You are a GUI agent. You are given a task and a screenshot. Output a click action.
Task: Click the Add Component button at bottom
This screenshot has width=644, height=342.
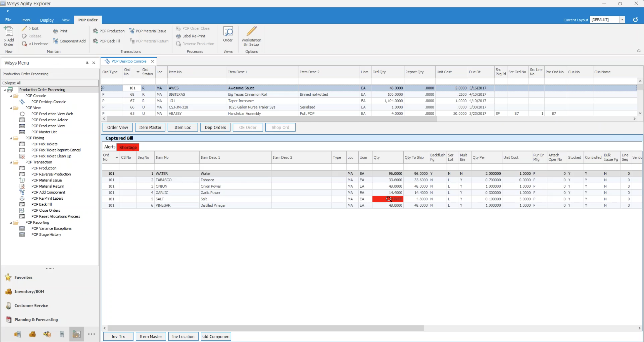(216, 337)
